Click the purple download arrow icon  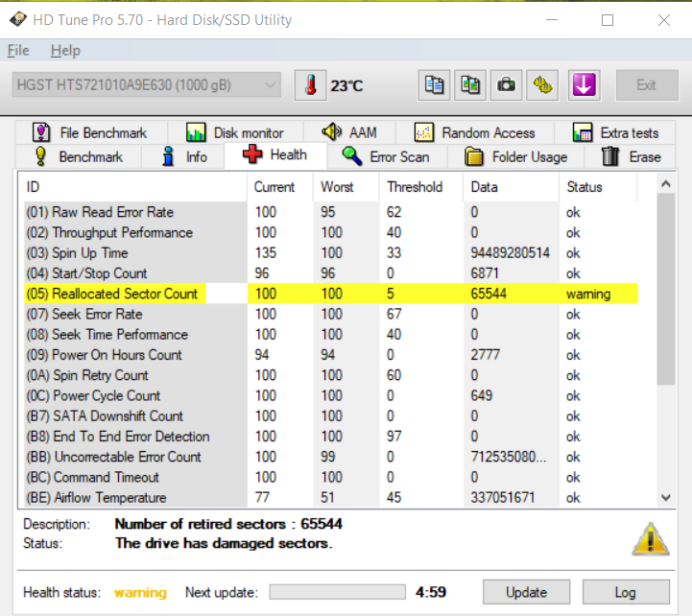coord(584,85)
